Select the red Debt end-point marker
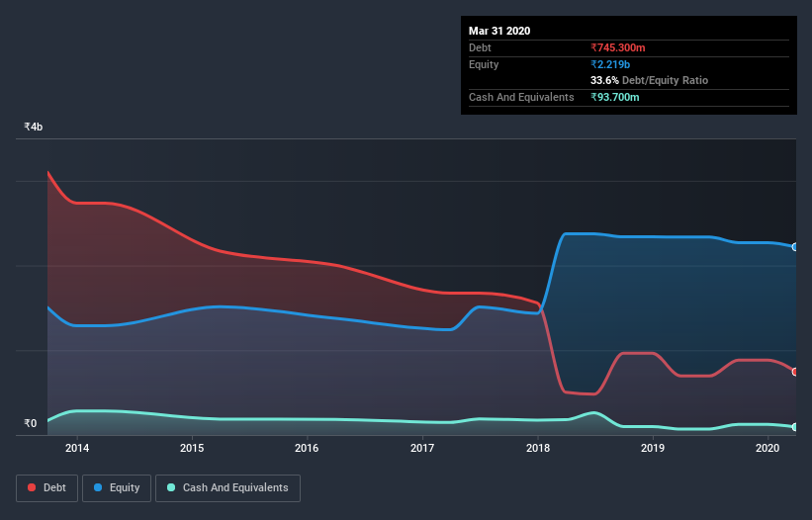Viewport: 812px width, 520px height. point(795,372)
